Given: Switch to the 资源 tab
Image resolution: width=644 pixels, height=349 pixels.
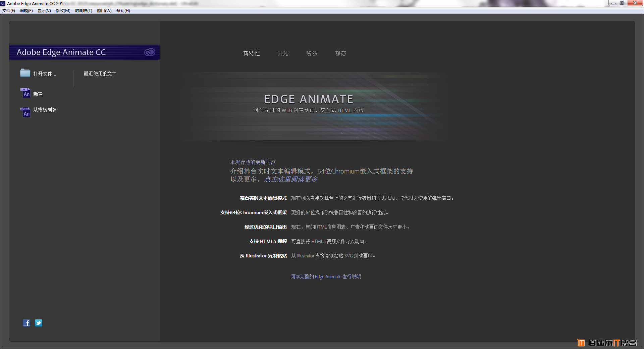Looking at the screenshot, I should 312,53.
